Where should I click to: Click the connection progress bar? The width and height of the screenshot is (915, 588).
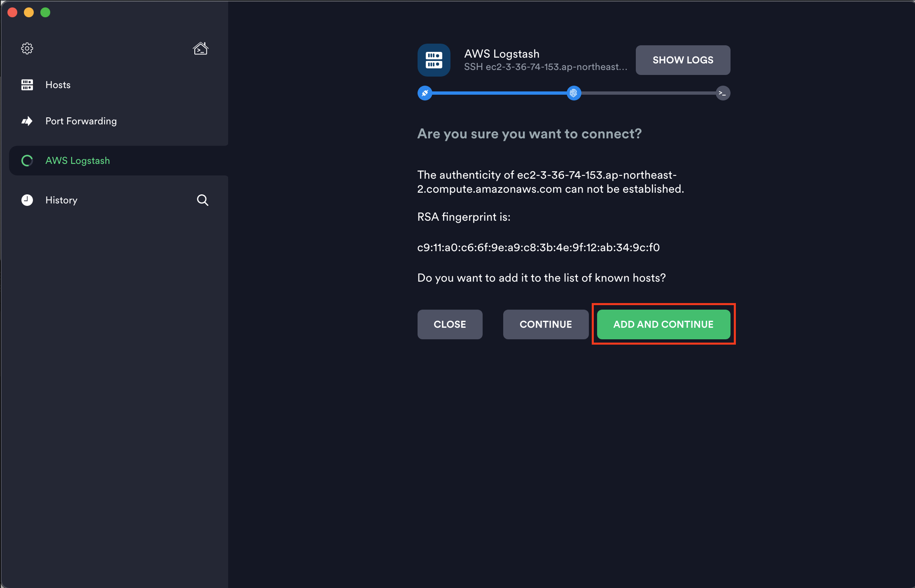[x=499, y=93]
